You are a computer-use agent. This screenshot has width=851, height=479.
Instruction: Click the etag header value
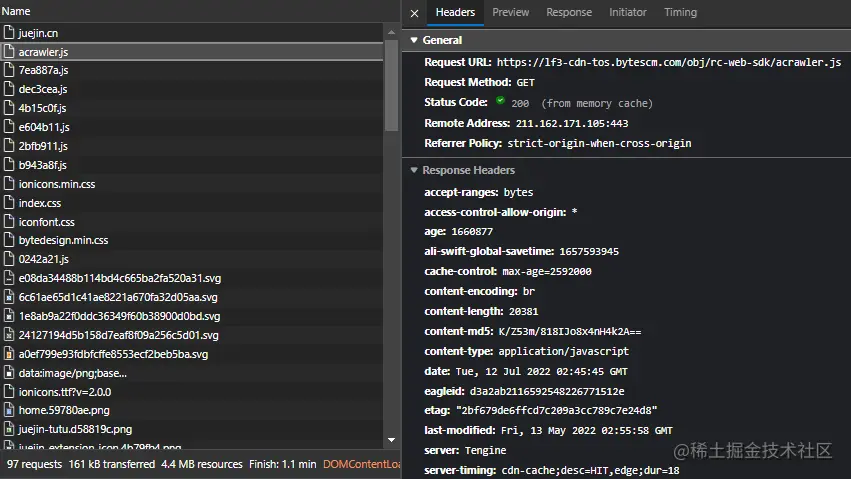pyautogui.click(x=556, y=411)
